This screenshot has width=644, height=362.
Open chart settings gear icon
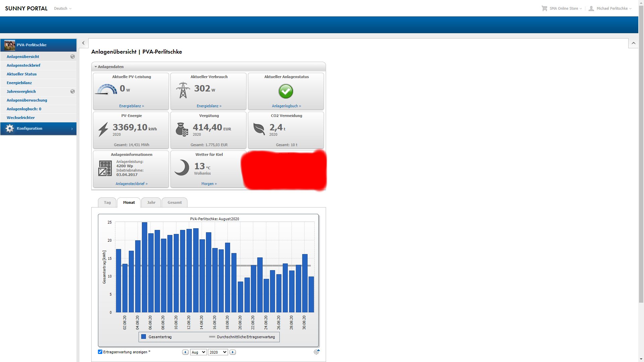click(316, 352)
